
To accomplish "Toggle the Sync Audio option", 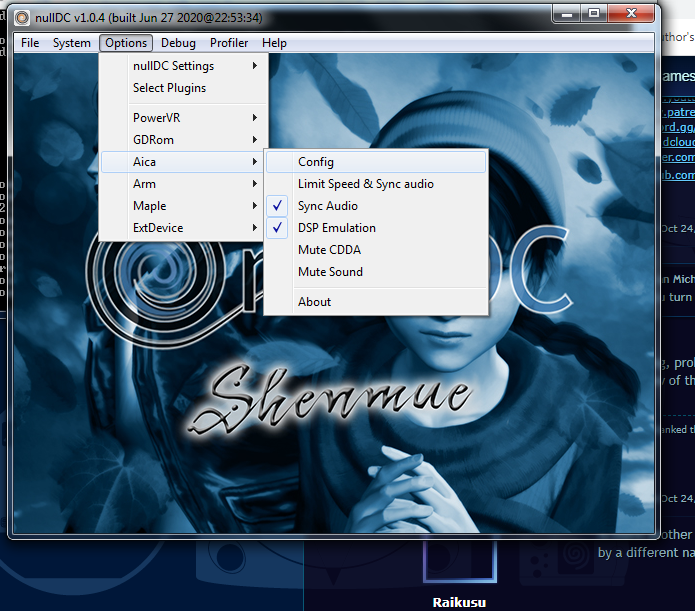I will pos(376,206).
